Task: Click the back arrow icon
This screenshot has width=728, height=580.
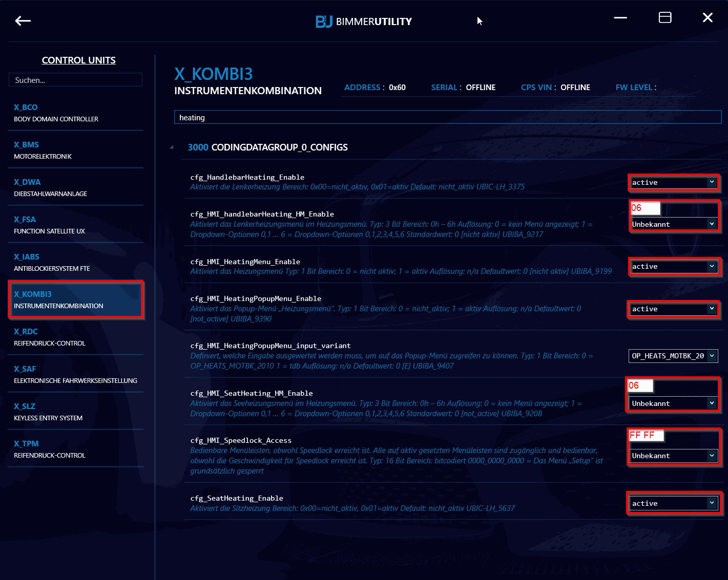Action: [23, 20]
